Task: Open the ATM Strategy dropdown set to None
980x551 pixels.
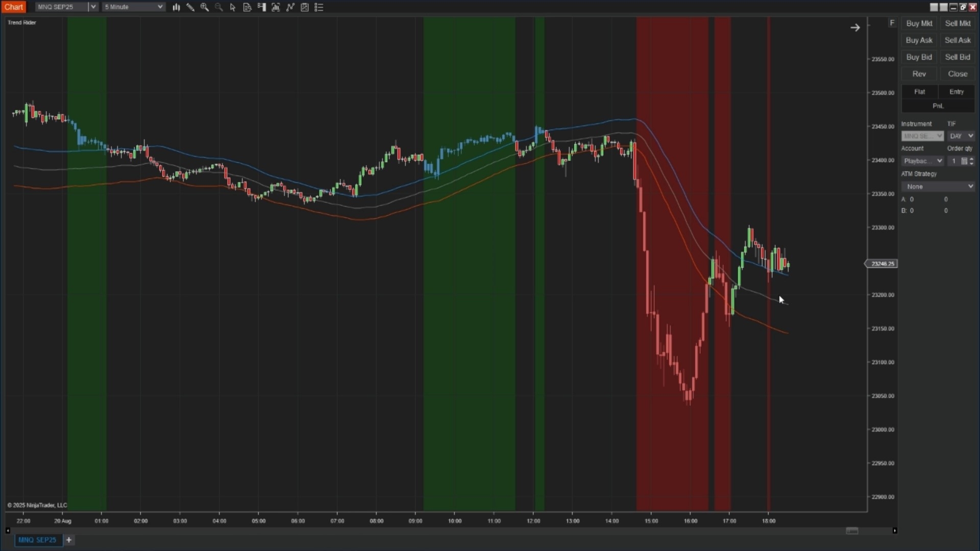Action: (x=938, y=186)
